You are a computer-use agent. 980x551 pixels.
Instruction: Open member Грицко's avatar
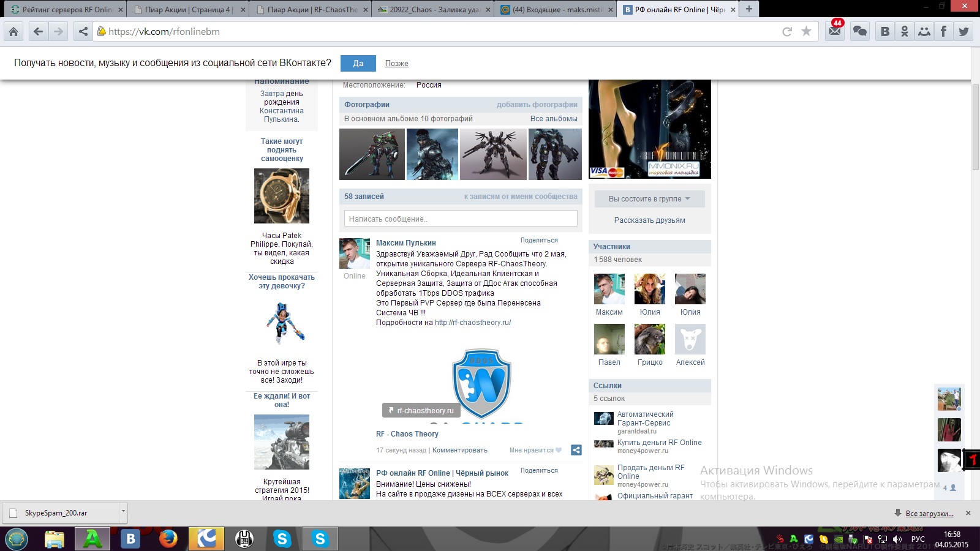(x=650, y=339)
